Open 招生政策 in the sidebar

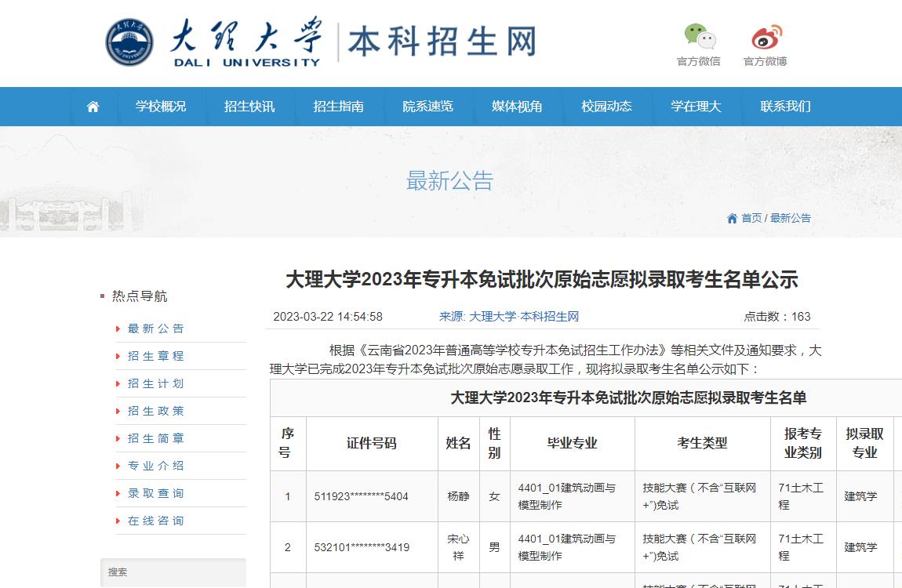coord(156,411)
